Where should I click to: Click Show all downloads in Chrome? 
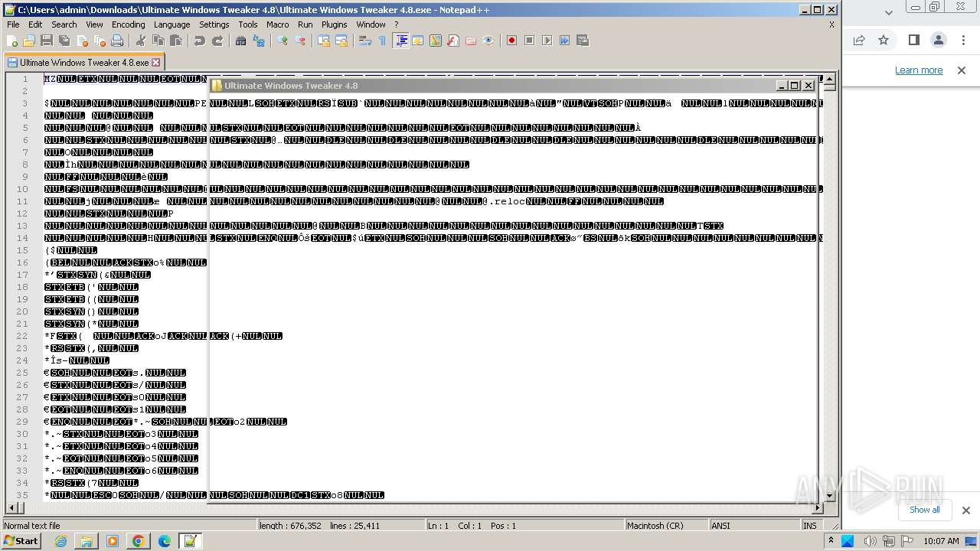tap(924, 510)
